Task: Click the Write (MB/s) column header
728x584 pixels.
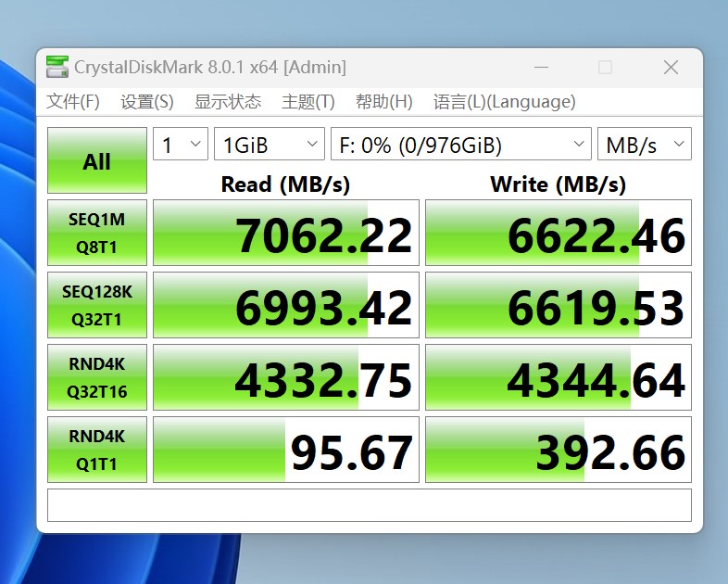Action: 559,184
